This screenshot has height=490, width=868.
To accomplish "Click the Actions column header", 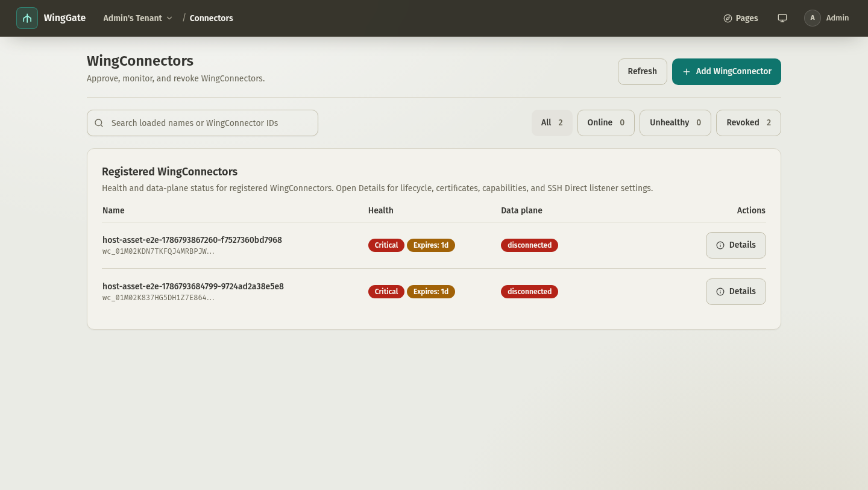I will pyautogui.click(x=751, y=210).
